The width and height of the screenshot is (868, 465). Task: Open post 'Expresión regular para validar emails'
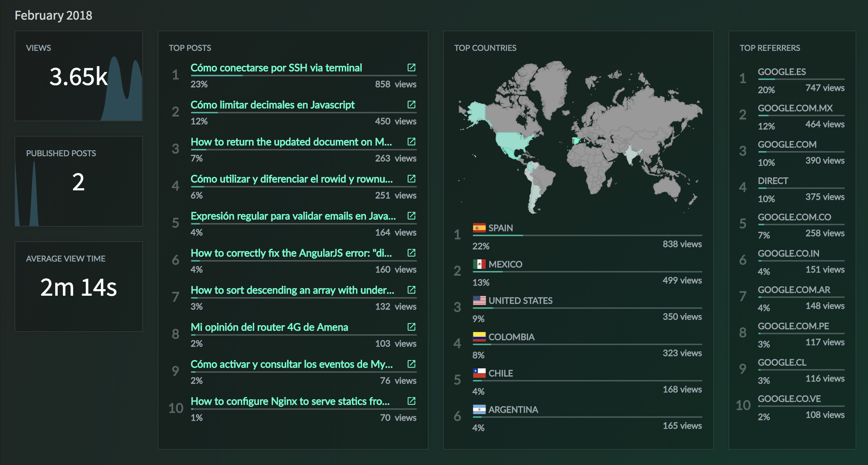point(293,216)
